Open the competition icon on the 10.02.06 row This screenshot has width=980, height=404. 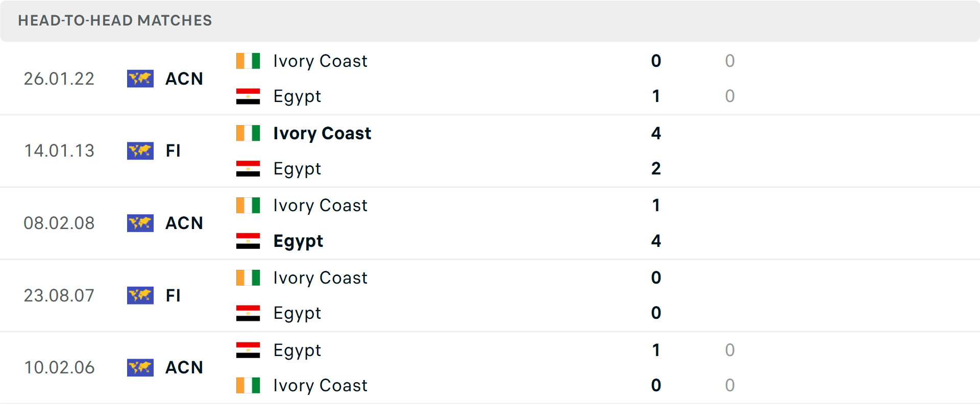(140, 367)
